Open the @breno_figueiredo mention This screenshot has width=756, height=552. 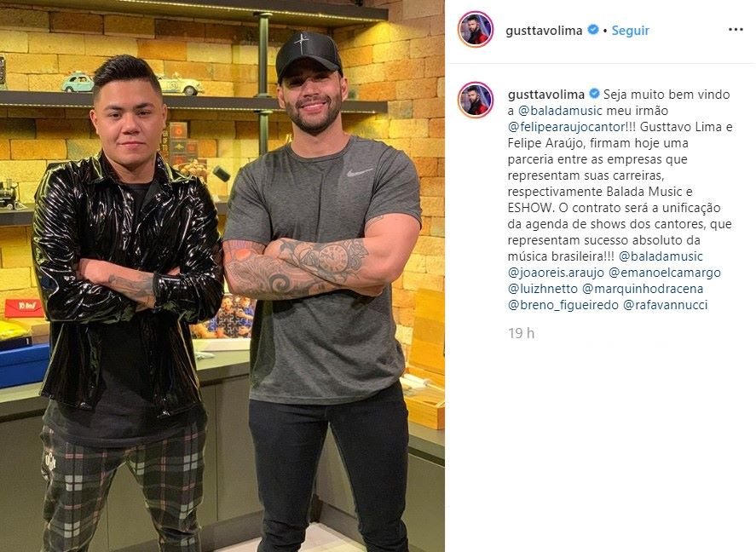coord(563,305)
